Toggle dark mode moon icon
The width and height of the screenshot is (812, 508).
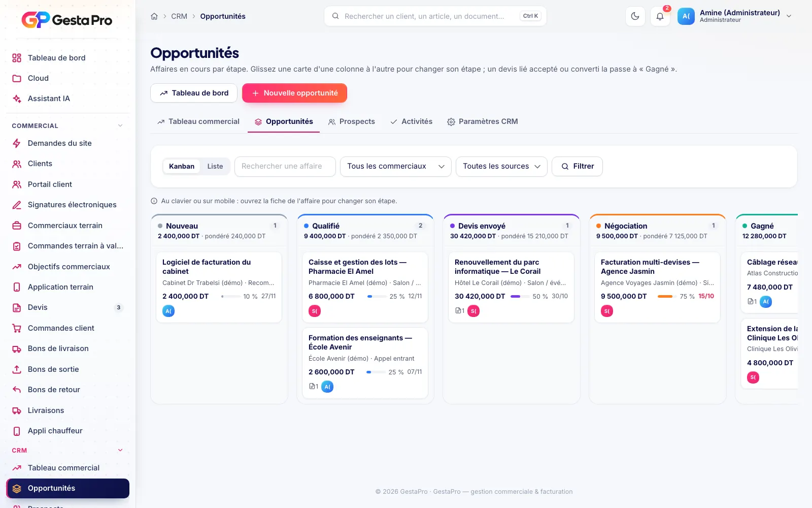tap(635, 16)
